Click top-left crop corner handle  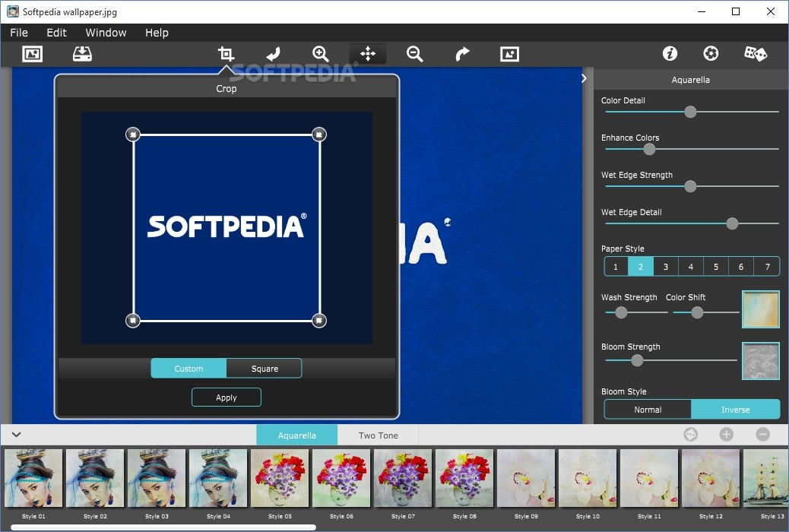(133, 135)
